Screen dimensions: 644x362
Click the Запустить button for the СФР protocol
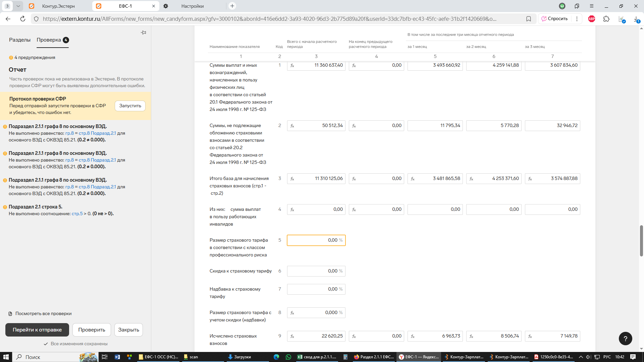tap(130, 106)
